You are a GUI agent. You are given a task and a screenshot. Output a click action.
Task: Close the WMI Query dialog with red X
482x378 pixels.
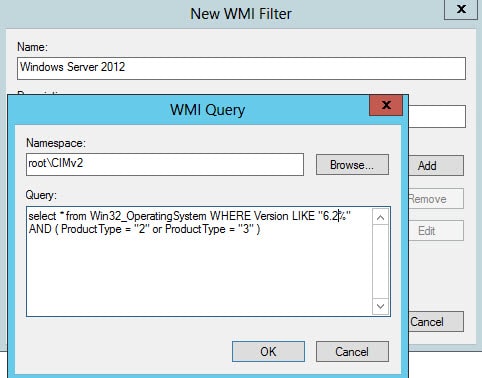[386, 105]
